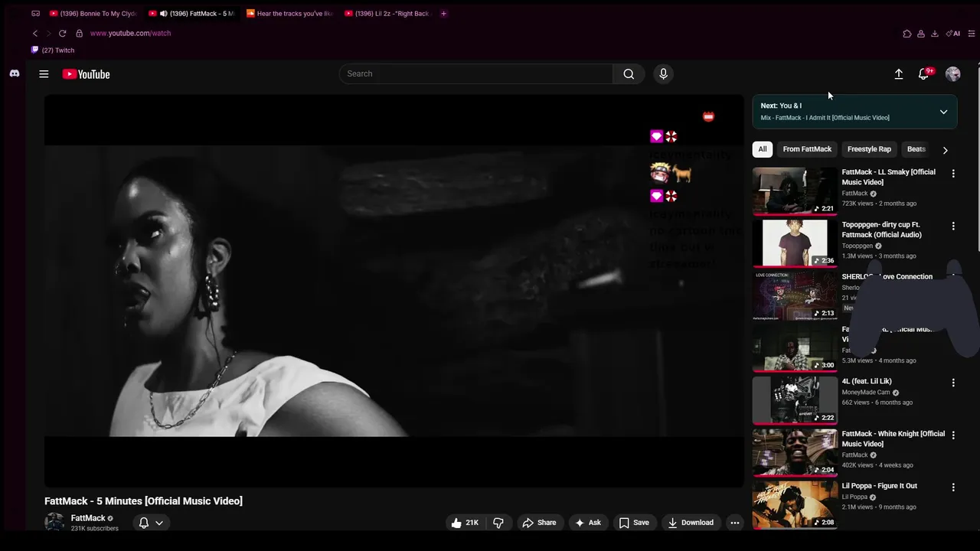
Task: Click the video title 5 Minutes
Action: [143, 501]
